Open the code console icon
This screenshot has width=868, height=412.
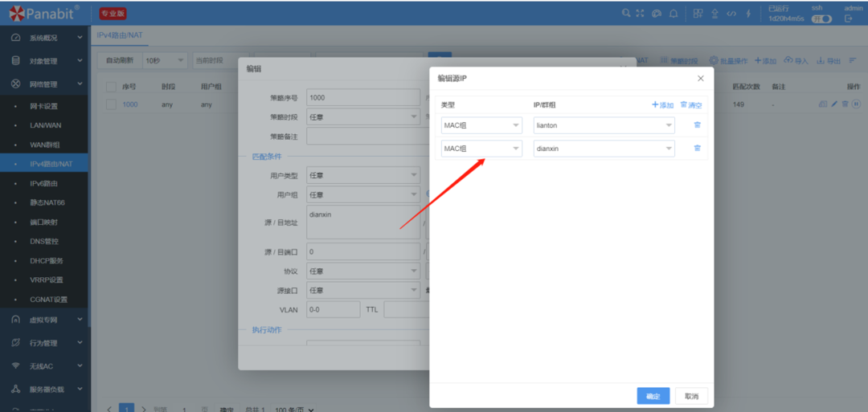pyautogui.click(x=731, y=14)
